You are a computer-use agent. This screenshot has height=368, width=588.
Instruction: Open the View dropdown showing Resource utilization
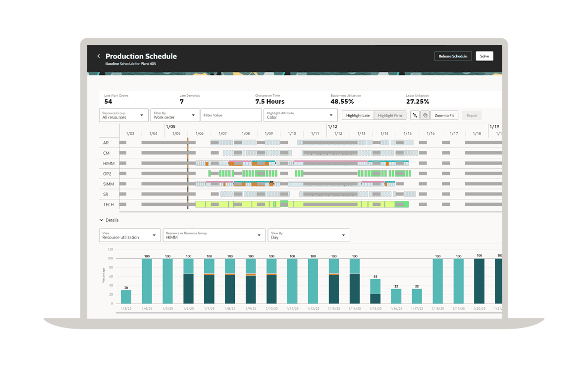point(129,235)
